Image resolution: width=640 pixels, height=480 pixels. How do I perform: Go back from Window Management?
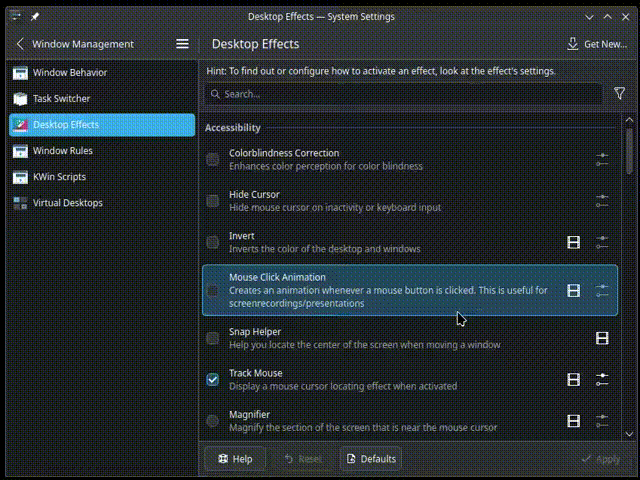[20, 44]
